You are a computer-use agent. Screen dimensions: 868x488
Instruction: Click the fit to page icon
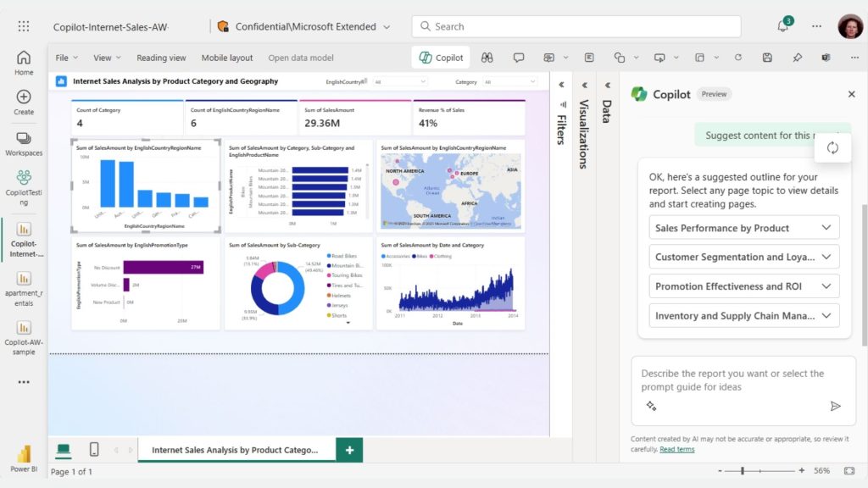pyautogui.click(x=849, y=471)
